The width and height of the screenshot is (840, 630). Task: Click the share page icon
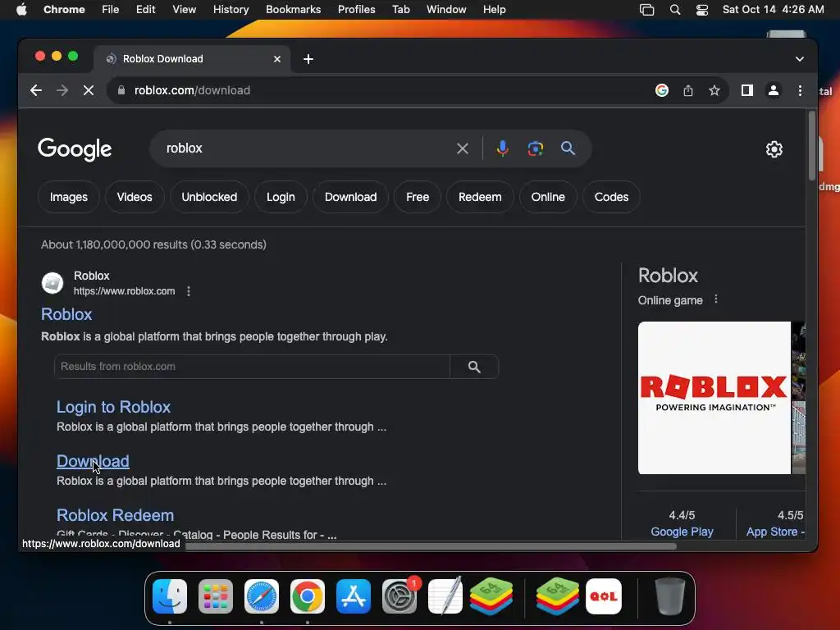point(688,90)
